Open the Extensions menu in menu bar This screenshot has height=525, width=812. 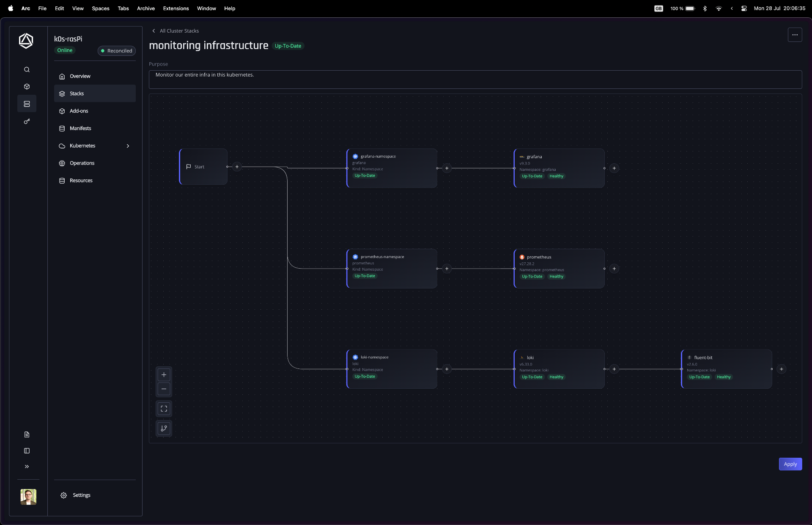tap(176, 8)
